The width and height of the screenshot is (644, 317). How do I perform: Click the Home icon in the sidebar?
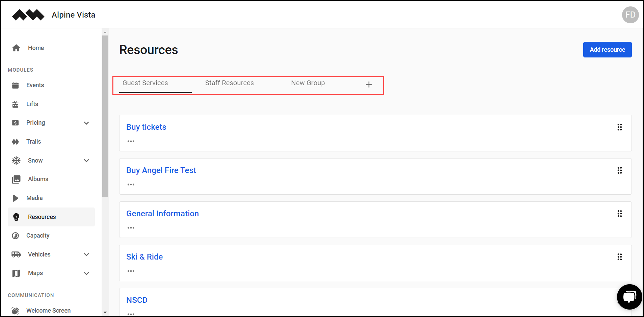pos(16,48)
